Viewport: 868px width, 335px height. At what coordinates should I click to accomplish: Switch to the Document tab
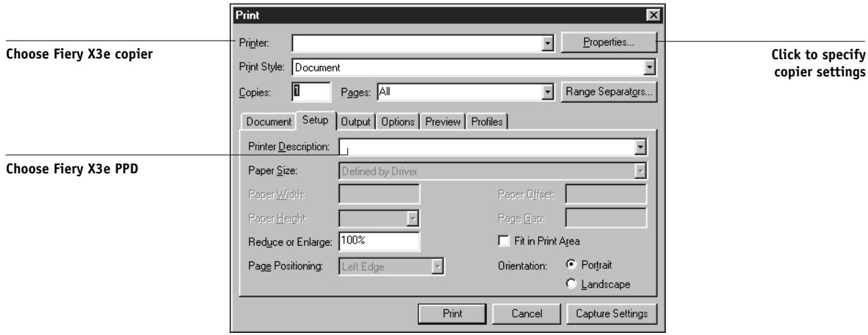(268, 122)
